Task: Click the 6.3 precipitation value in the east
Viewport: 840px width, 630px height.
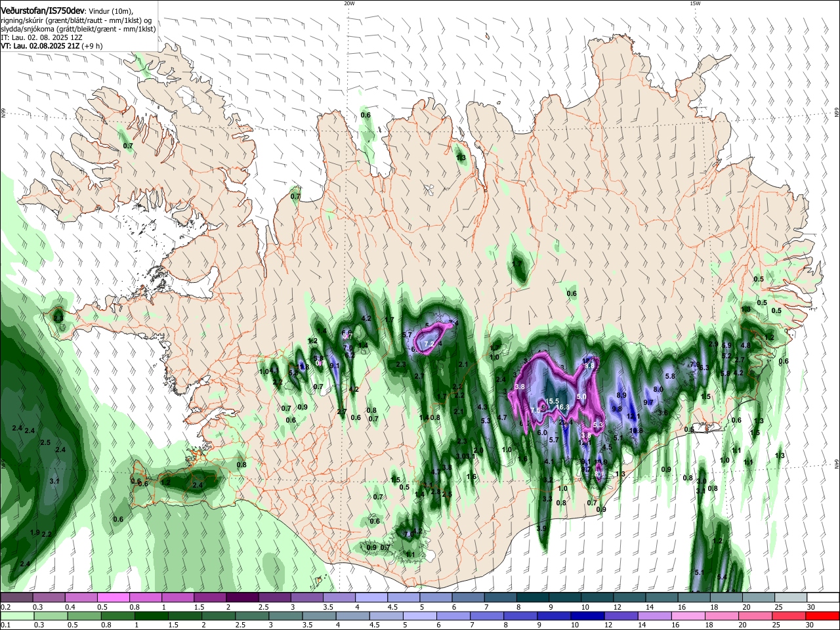Action: [x=704, y=367]
